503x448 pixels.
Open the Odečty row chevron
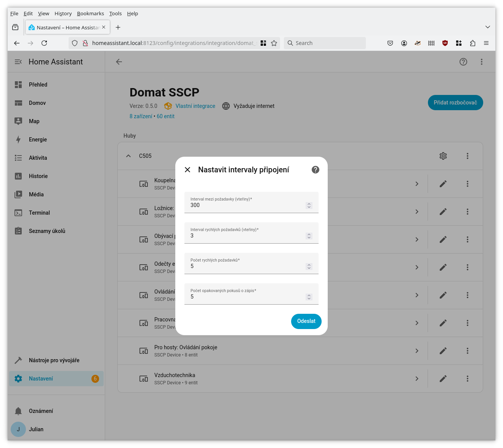(x=417, y=267)
